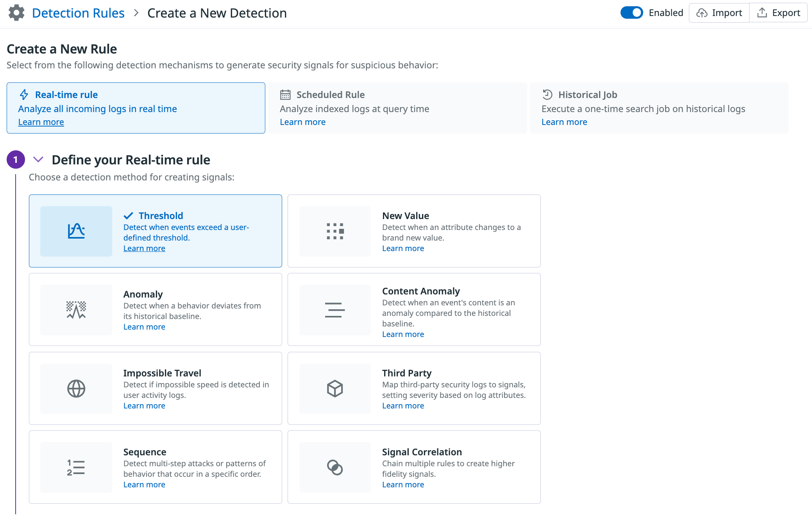Select the Content Anomaly lines icon
This screenshot has width=812, height=517.
point(335,310)
